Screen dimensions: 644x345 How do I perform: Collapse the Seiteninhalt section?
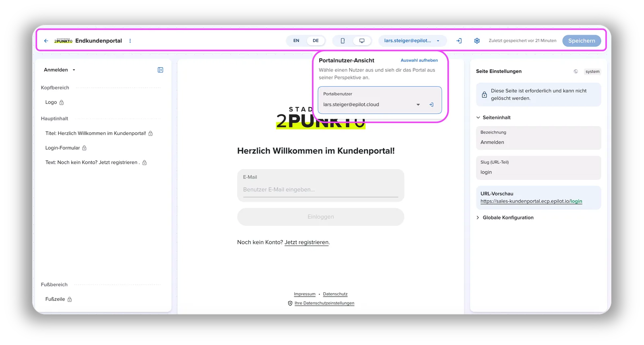493,118
